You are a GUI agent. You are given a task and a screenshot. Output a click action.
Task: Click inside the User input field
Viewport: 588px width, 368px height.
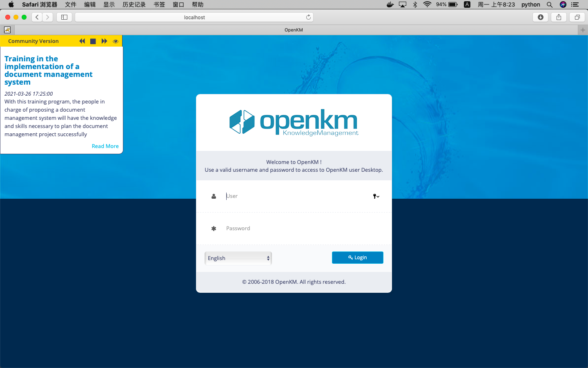click(286, 196)
